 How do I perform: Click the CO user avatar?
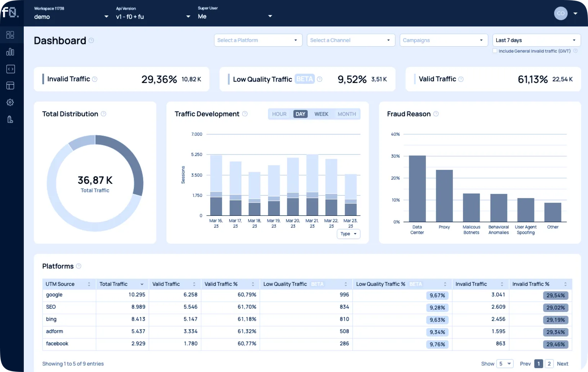560,13
